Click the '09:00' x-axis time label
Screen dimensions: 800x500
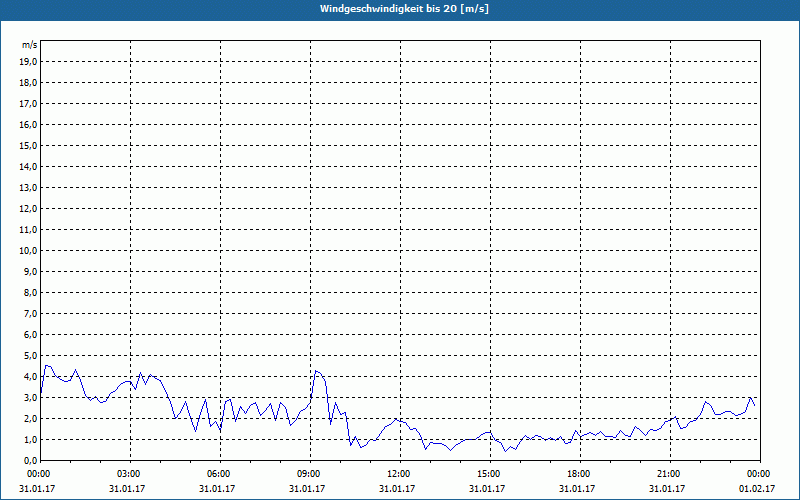310,474
